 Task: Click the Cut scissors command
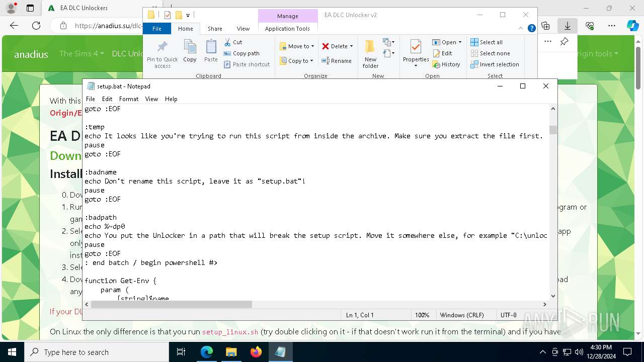pyautogui.click(x=233, y=42)
